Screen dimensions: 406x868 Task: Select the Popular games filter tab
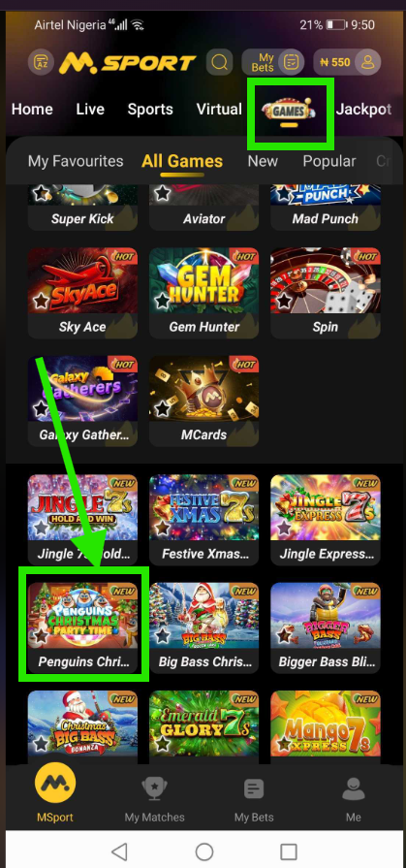329,161
